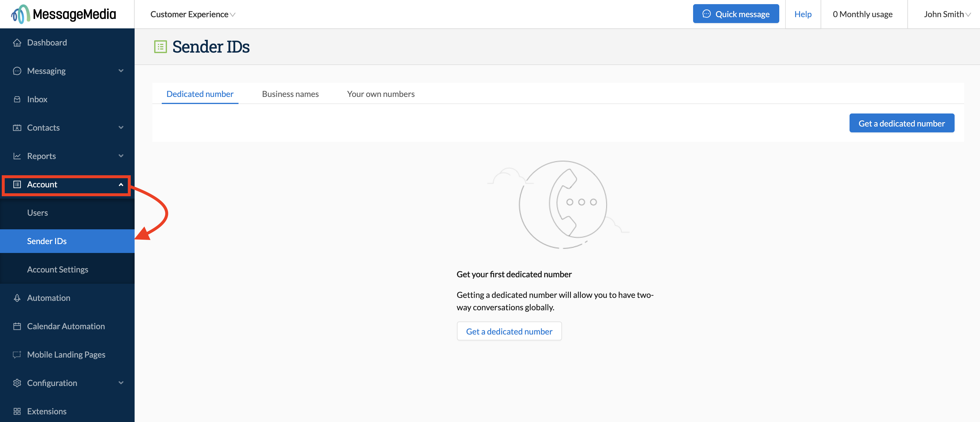Viewport: 980px width, 422px height.
Task: Click the blue Get a dedicated number button
Action: coord(902,123)
